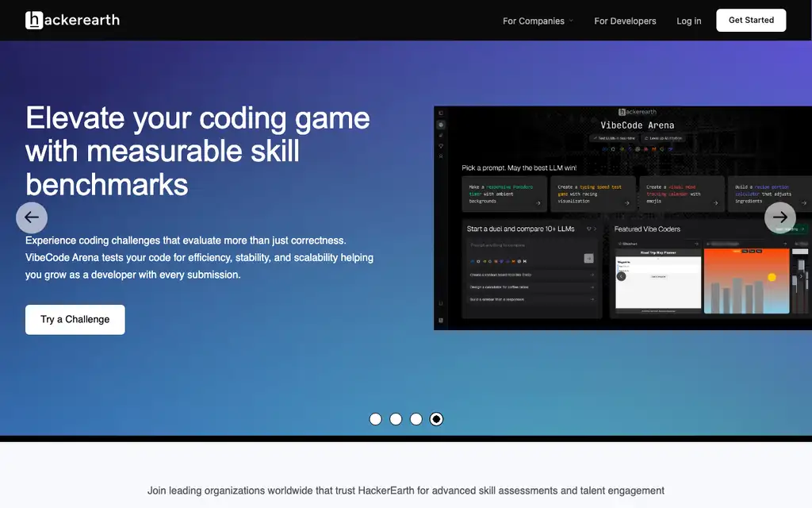Click the 'Elevate your coding game' headline
This screenshot has width=812, height=508.
point(197,151)
